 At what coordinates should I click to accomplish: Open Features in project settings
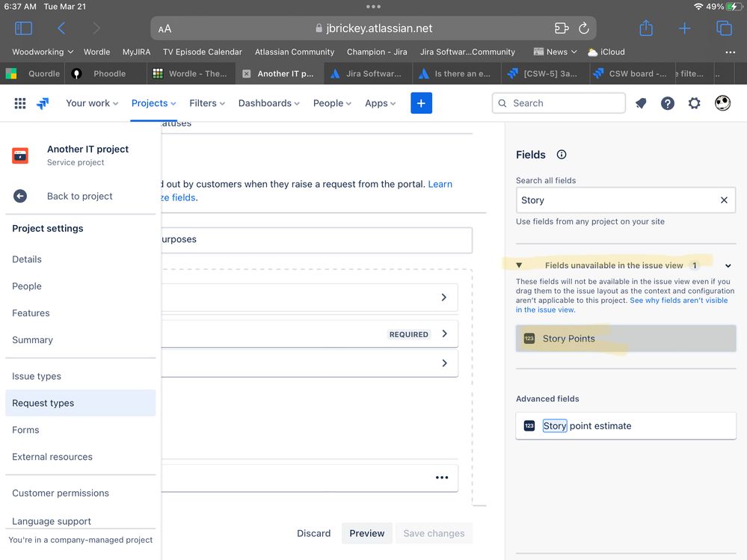coord(31,313)
